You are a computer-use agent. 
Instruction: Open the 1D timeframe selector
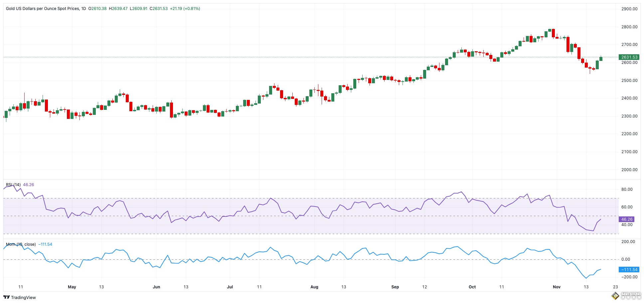84,8
